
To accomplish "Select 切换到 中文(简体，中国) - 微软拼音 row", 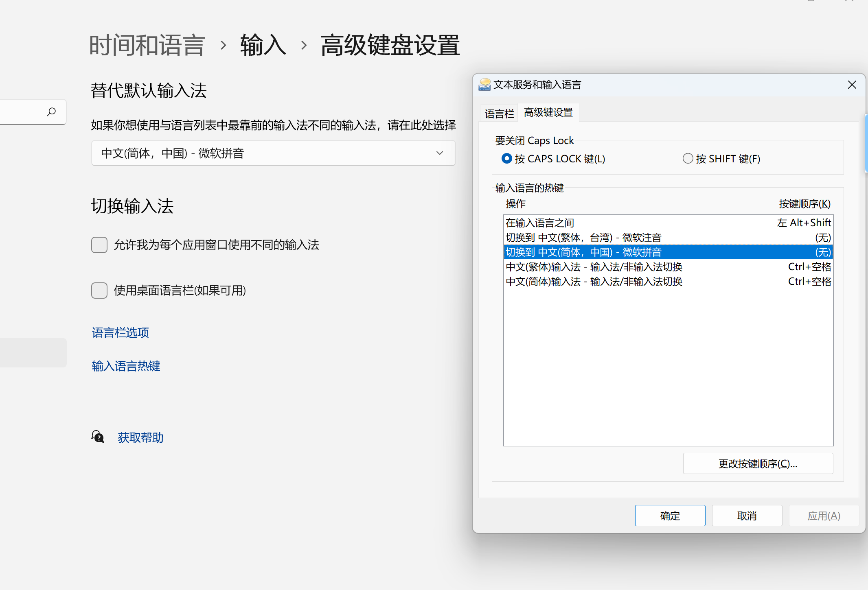I will click(x=668, y=252).
